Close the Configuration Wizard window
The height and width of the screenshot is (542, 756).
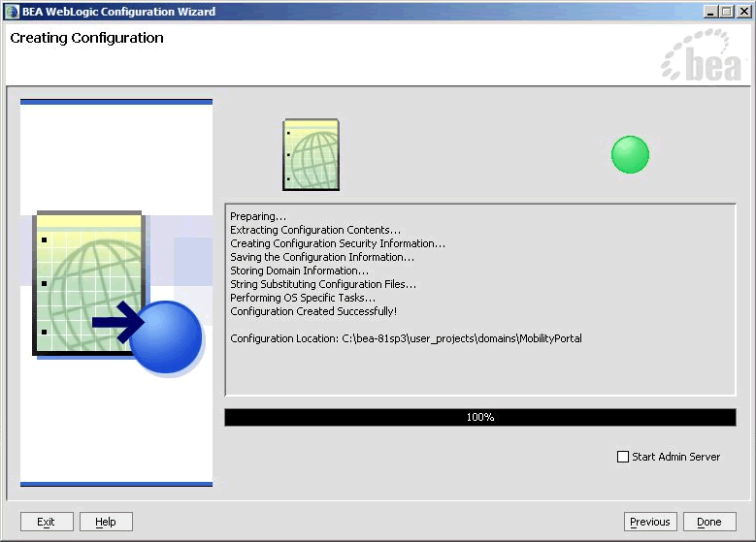click(744, 12)
